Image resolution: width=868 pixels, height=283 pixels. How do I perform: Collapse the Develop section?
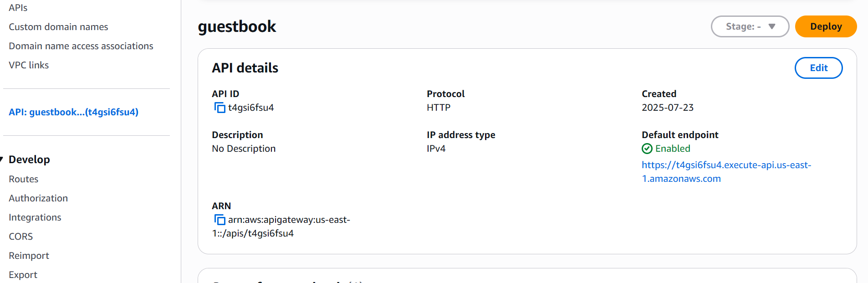tap(2, 160)
